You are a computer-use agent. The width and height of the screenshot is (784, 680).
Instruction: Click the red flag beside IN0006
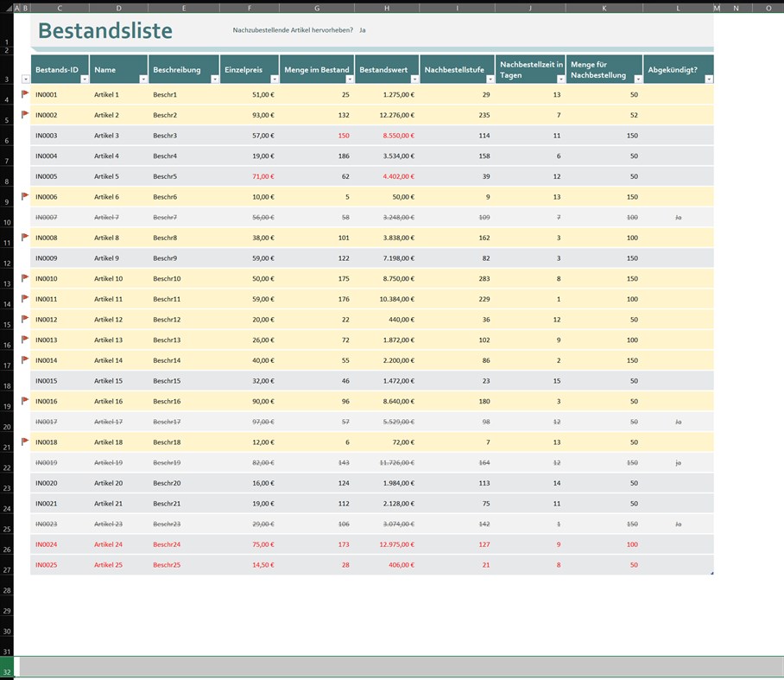pyautogui.click(x=25, y=196)
